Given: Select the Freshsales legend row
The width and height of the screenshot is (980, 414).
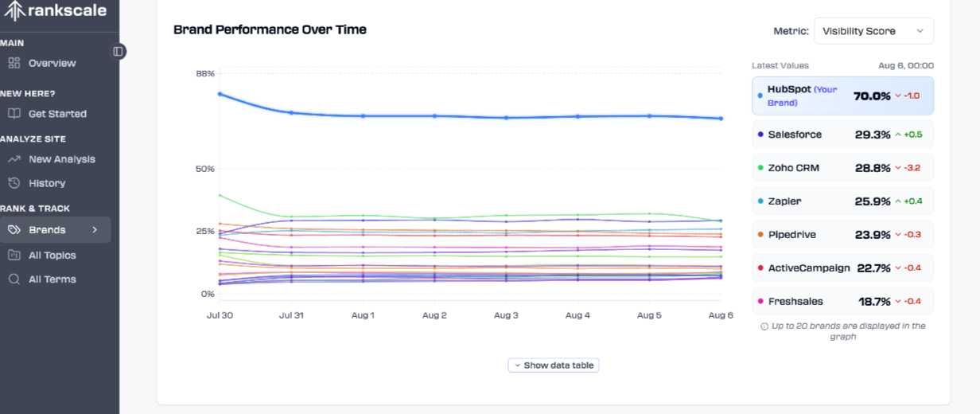Looking at the screenshot, I should [x=842, y=302].
